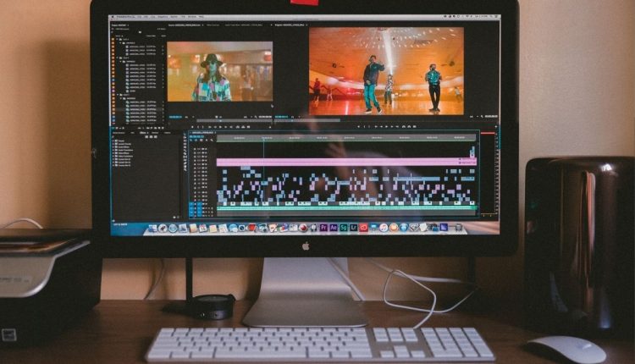Open the Premiere Pro CC application menu
Screen dimensions: 635x364
tap(126, 17)
